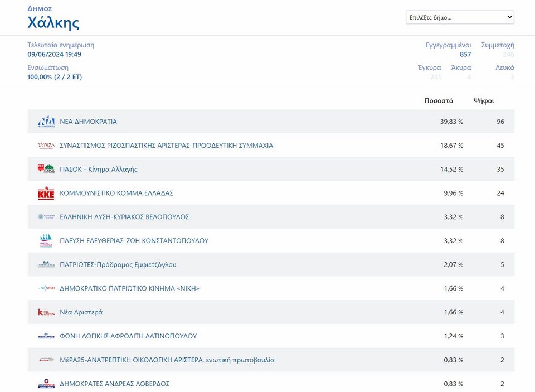The height and width of the screenshot is (392, 535).
Task: Click the ΠΛΕΥΣΗ ΕΛΕΥΘΕΡΙΑΣ sailboat logo
Action: 46,241
